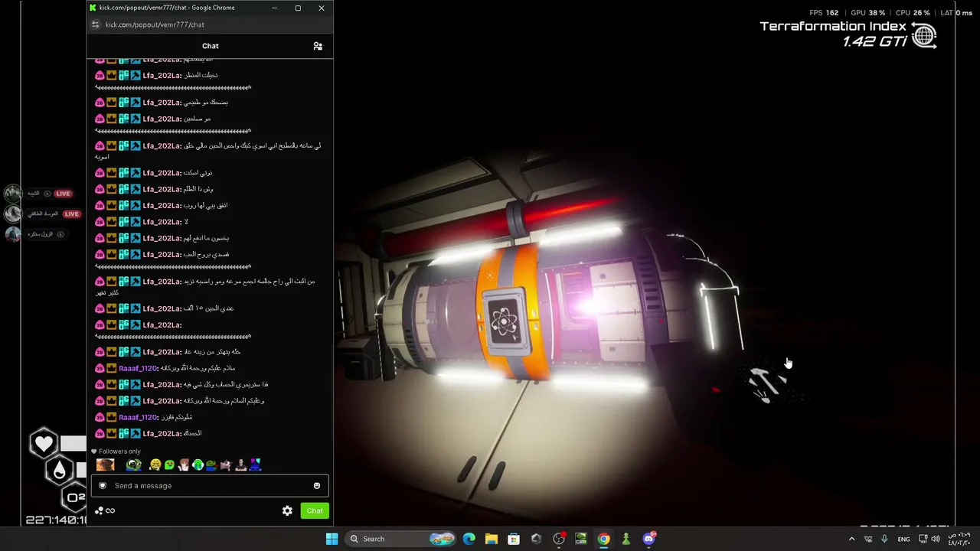Click the microphone tray icon
980x551 pixels.
[x=884, y=539]
